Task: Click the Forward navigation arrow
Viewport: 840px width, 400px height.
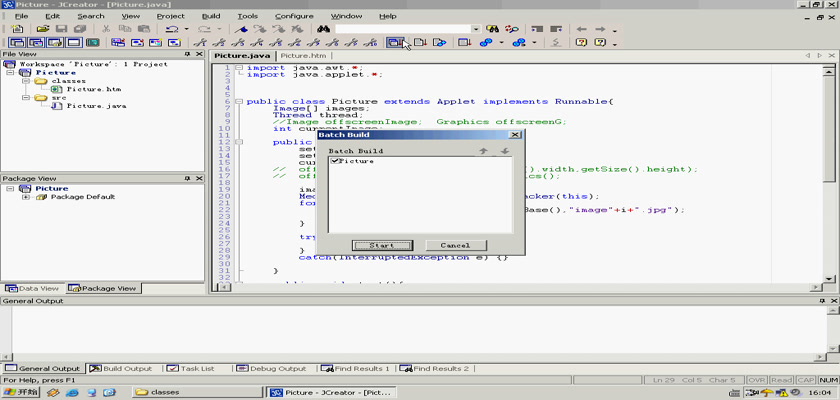Action: tap(600, 29)
